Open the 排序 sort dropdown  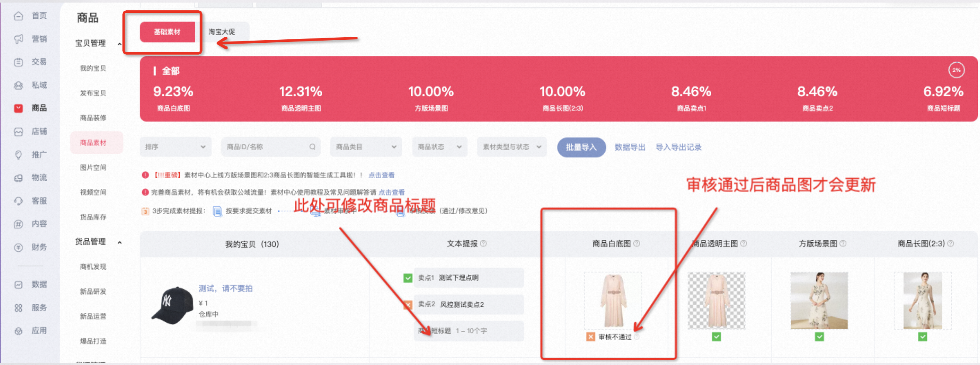point(175,147)
